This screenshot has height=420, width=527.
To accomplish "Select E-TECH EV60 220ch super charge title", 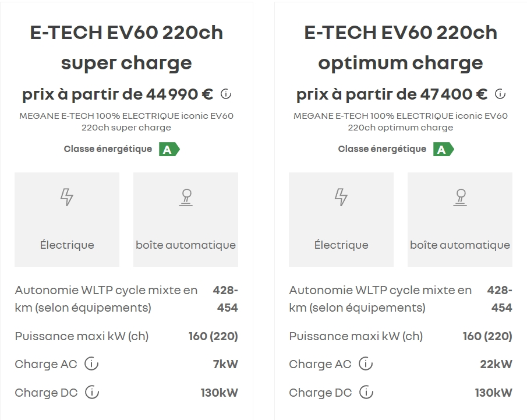I will tap(126, 47).
